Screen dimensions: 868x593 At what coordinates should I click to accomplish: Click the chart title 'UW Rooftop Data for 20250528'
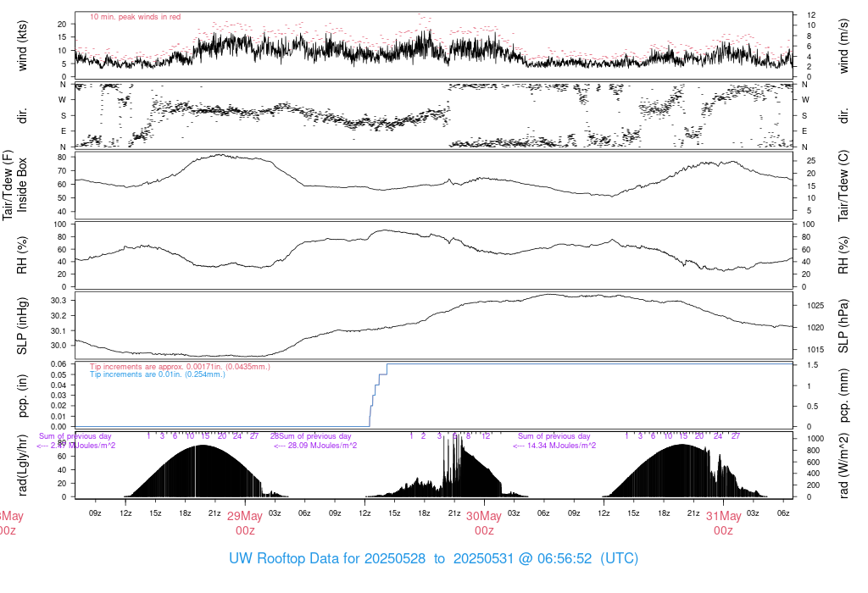327,559
